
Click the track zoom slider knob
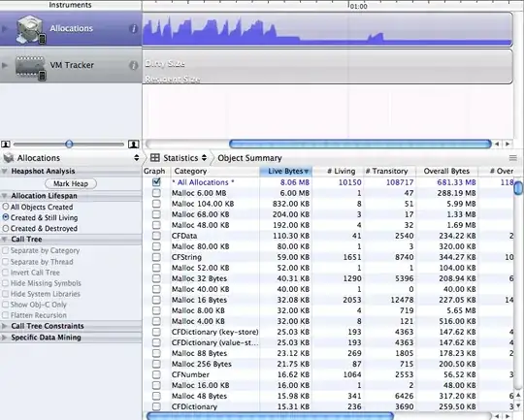(69, 144)
